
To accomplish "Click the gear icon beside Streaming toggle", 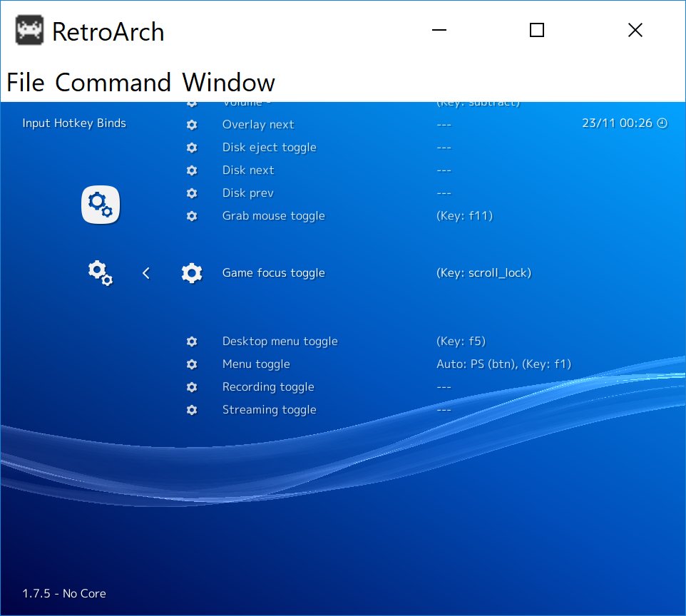I will pos(192,410).
